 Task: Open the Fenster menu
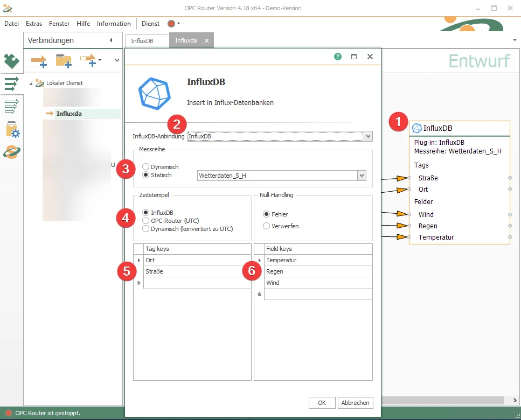point(59,24)
